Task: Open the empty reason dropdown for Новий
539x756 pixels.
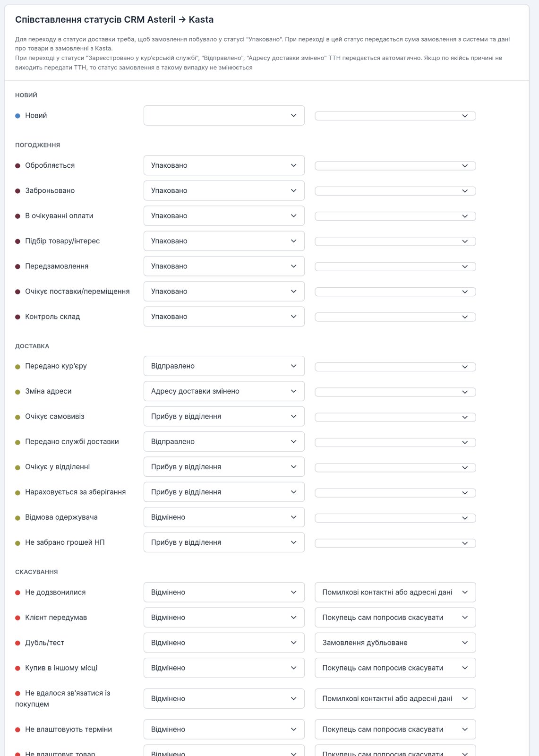Action: click(395, 116)
